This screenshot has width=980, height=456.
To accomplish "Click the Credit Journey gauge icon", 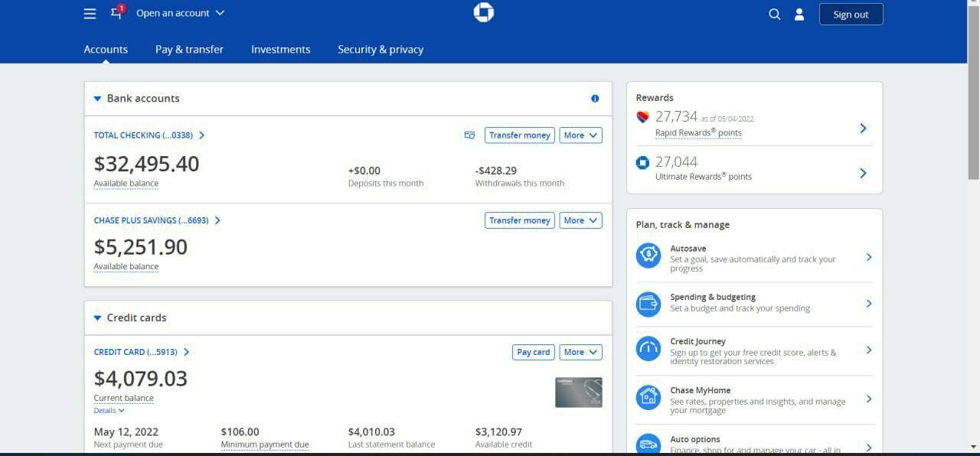I will [648, 349].
